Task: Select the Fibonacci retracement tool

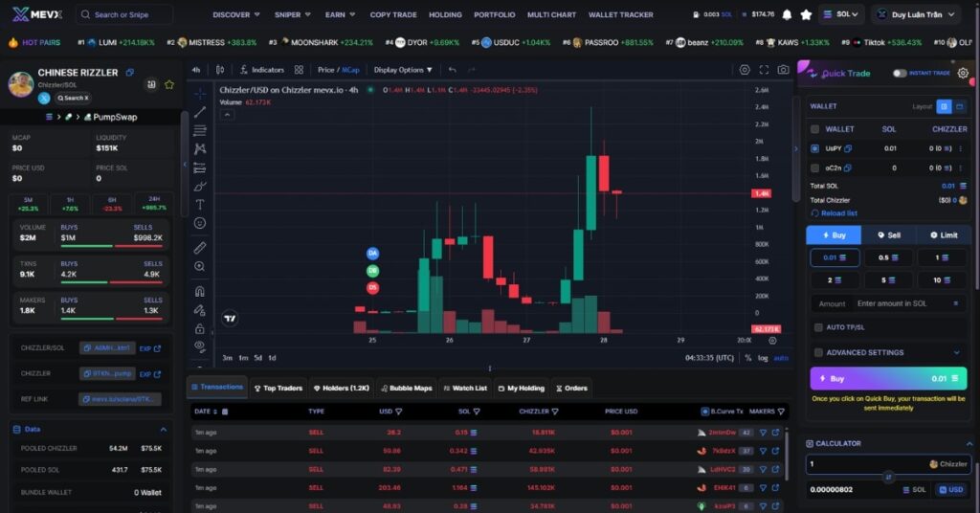Action: (200, 130)
